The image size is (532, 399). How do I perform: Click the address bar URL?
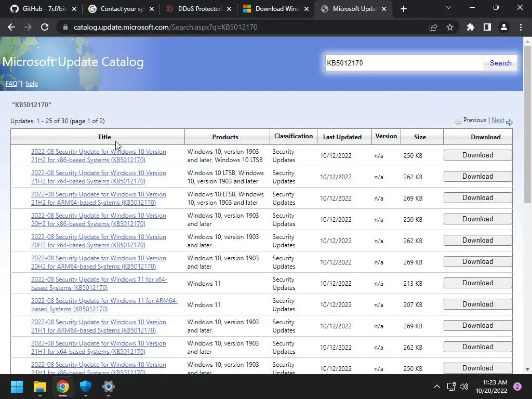tap(165, 27)
